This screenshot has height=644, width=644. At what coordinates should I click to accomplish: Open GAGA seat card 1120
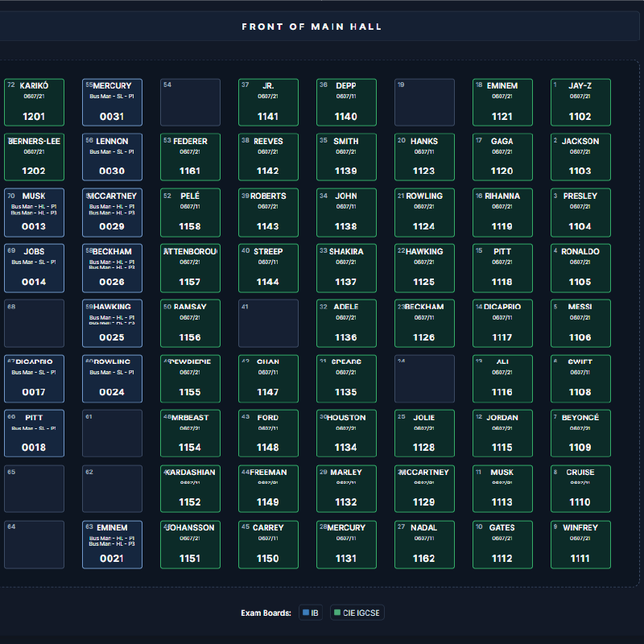click(x=502, y=157)
